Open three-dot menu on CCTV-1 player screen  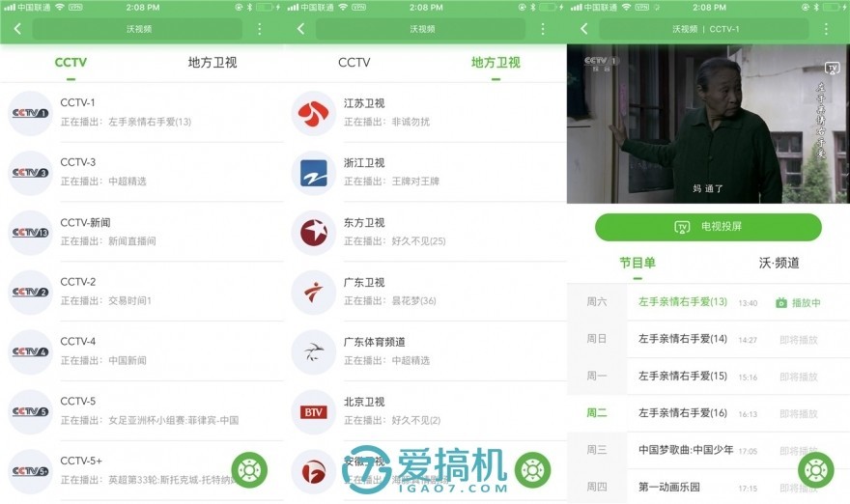826,29
